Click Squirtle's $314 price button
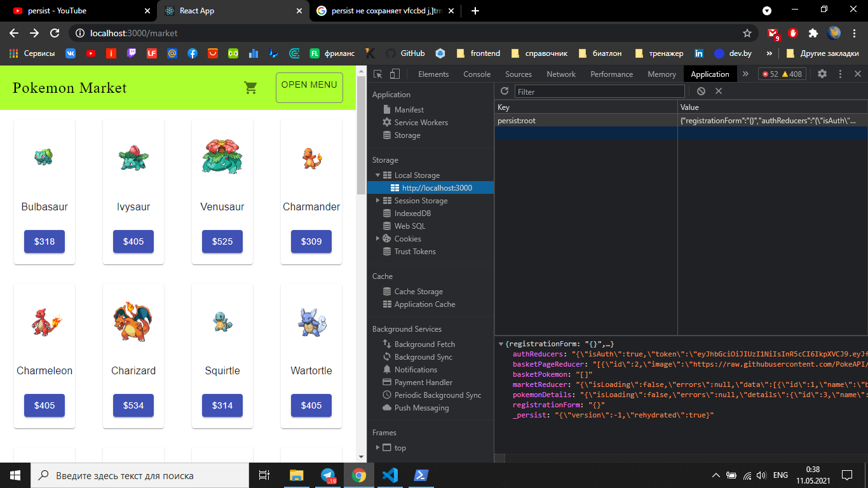This screenshot has height=488, width=868. [x=222, y=405]
